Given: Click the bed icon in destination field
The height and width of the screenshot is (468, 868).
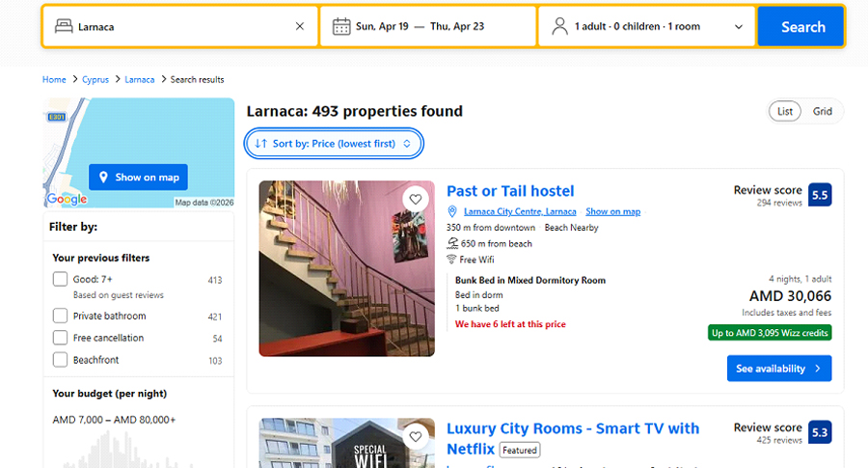Looking at the screenshot, I should click(x=64, y=27).
